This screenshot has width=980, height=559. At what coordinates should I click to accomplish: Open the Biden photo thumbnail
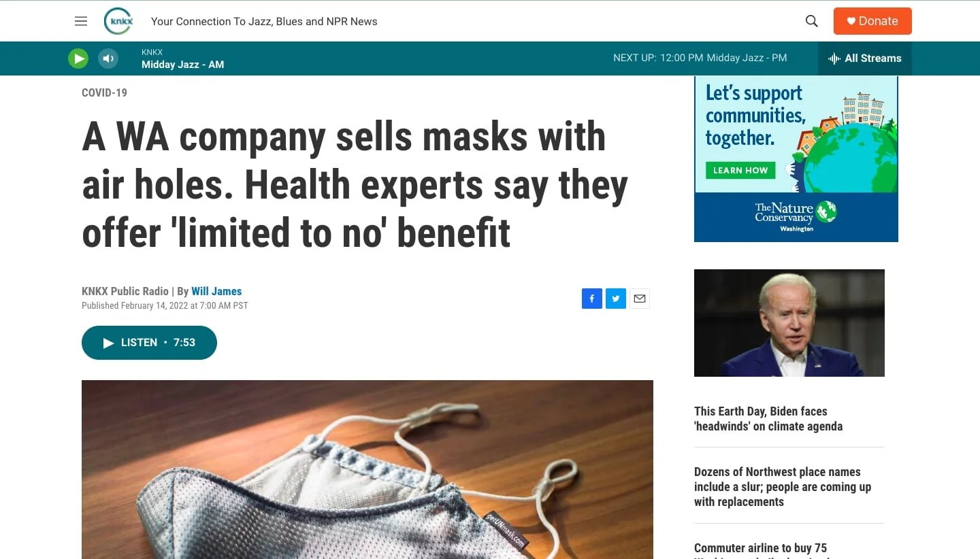click(789, 323)
